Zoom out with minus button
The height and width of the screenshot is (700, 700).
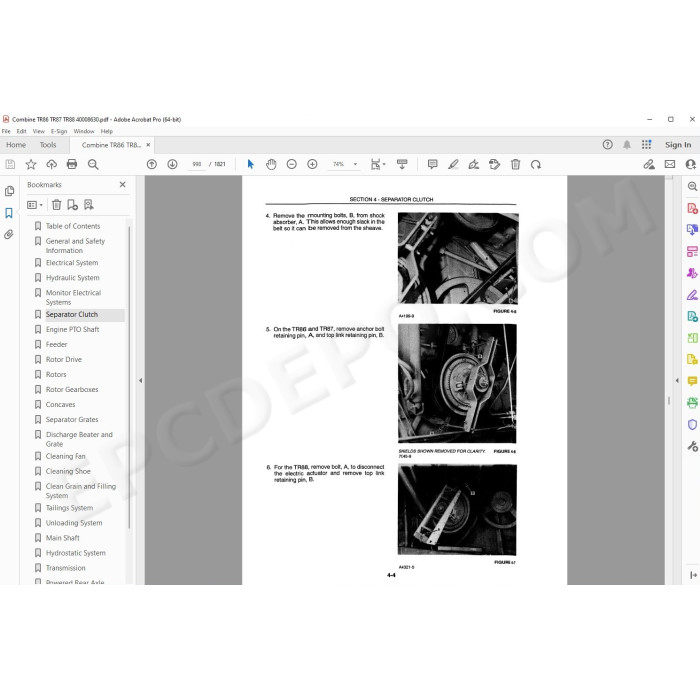pos(292,164)
